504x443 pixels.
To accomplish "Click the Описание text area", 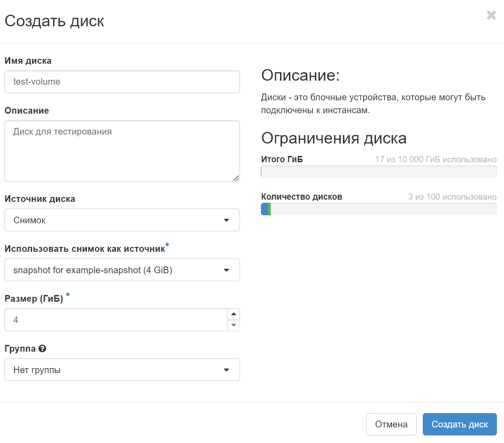I will tap(122, 151).
